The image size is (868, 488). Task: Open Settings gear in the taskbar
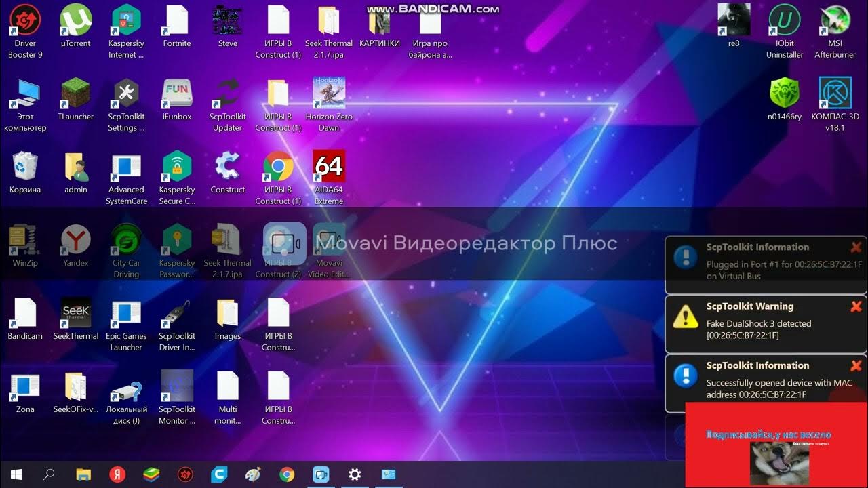pyautogui.click(x=355, y=474)
